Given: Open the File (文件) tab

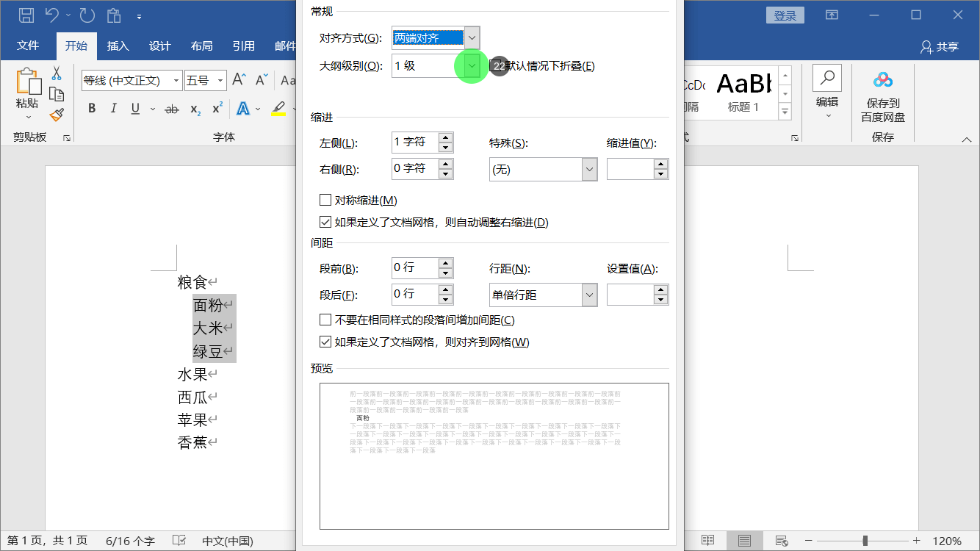Looking at the screenshot, I should pos(28,46).
